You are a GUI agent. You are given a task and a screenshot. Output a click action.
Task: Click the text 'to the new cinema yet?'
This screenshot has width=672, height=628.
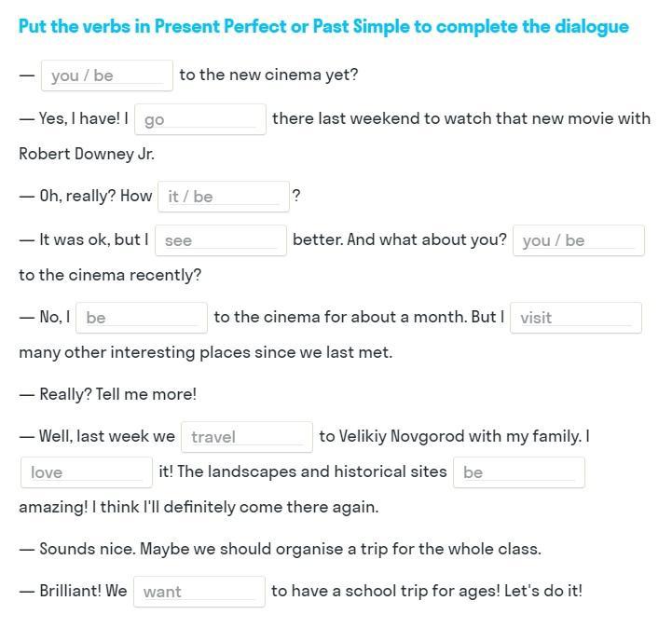point(268,75)
